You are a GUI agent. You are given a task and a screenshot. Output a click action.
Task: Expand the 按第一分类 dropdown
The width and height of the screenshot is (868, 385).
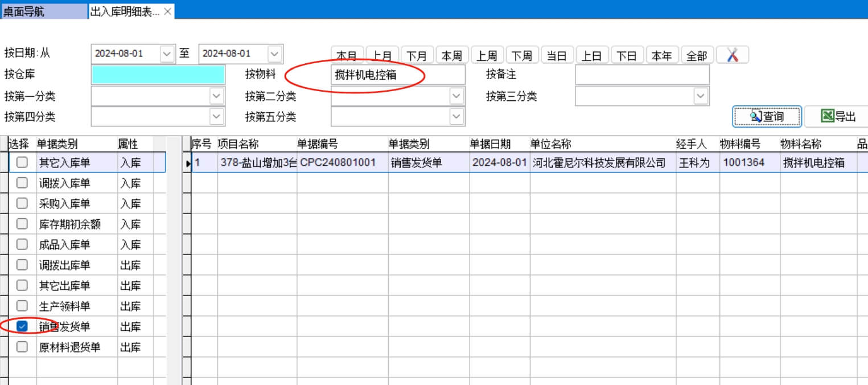coord(216,96)
